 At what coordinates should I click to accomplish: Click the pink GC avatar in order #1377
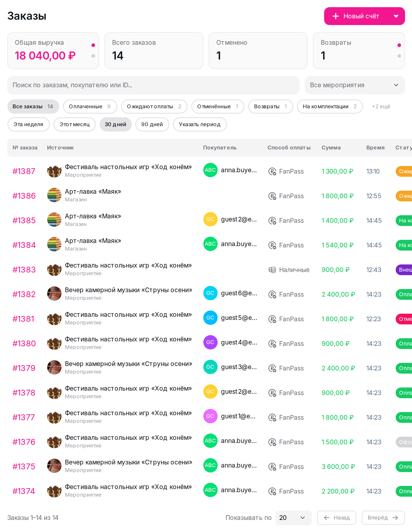click(210, 416)
